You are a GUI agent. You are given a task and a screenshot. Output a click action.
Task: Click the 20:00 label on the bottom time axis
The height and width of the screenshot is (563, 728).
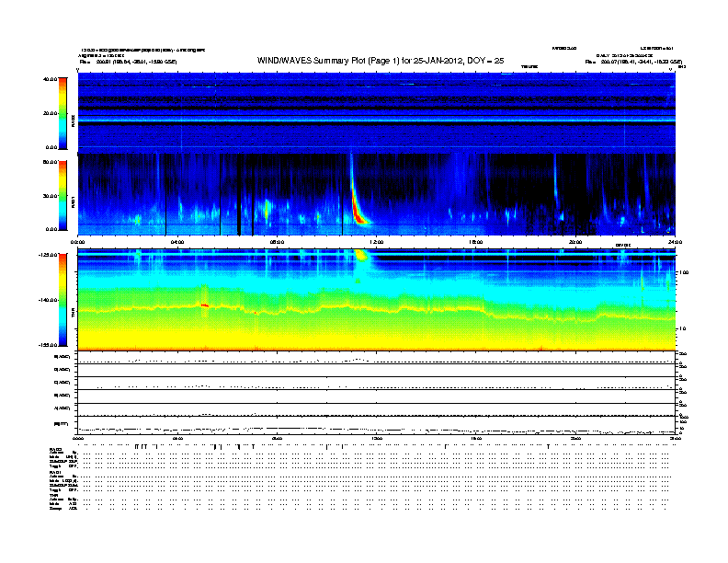pyautogui.click(x=575, y=438)
